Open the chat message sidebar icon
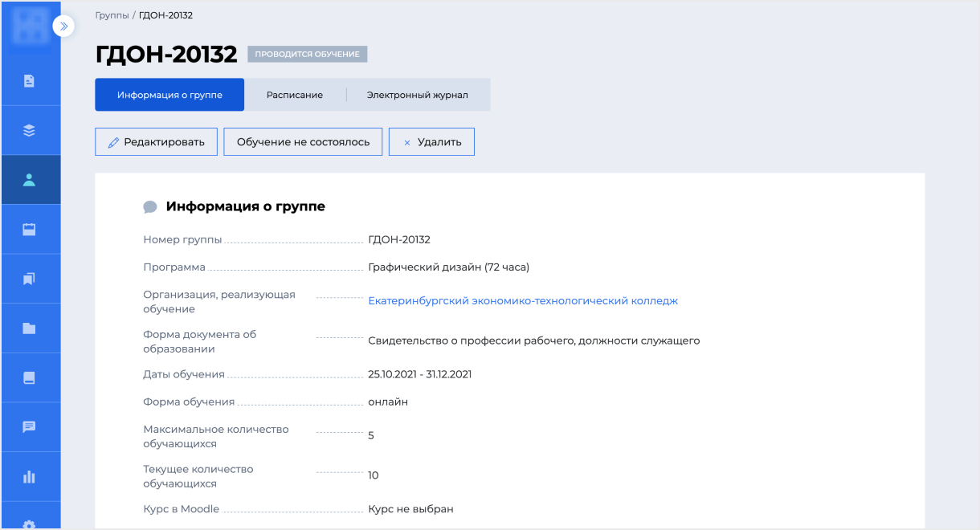Image resolution: width=980 pixels, height=530 pixels. pos(30,427)
